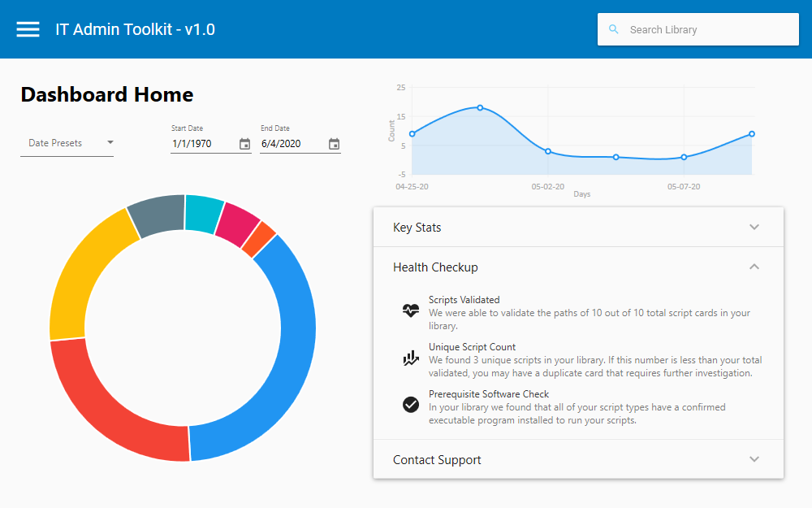Image resolution: width=812 pixels, height=508 pixels.
Task: Open the Date Presets dropdown
Action: [67, 144]
